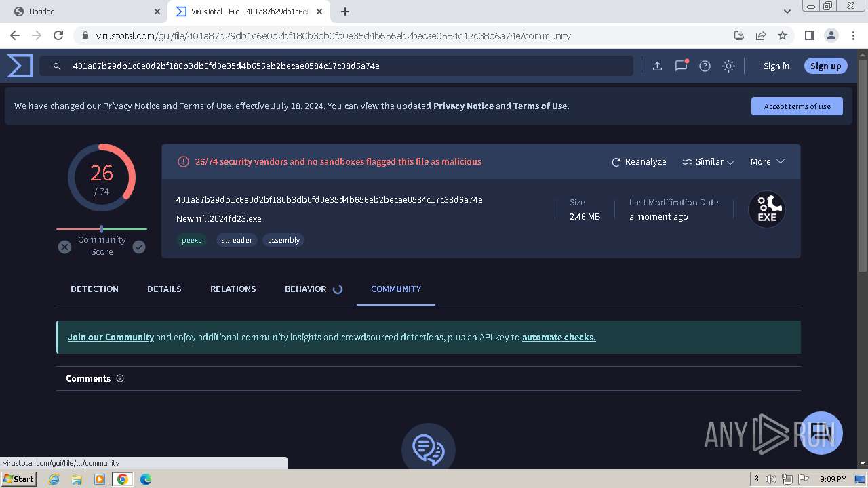Open Internet Explorer in taskbar

coord(54,479)
